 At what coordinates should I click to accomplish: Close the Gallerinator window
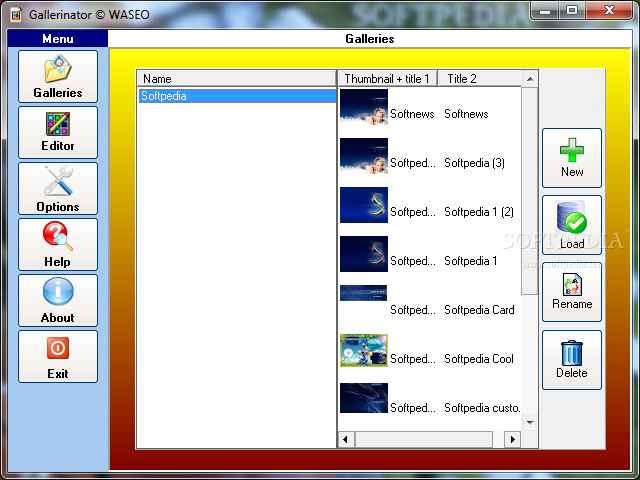(609, 10)
